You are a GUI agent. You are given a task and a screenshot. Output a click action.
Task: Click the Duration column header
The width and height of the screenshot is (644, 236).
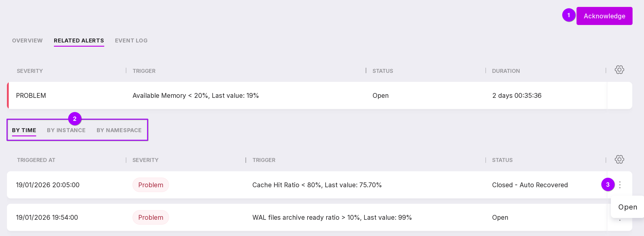coord(506,71)
